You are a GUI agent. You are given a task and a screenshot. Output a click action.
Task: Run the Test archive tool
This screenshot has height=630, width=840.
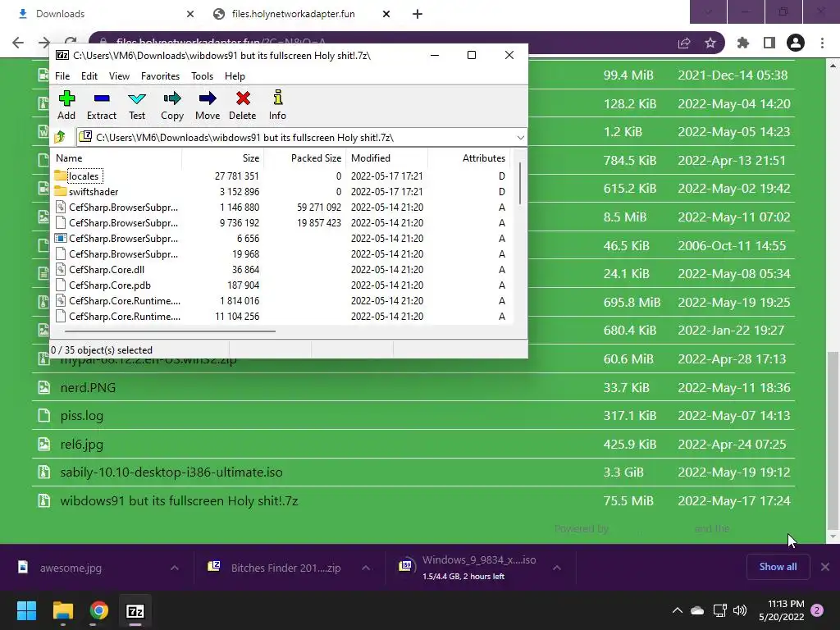(x=137, y=105)
